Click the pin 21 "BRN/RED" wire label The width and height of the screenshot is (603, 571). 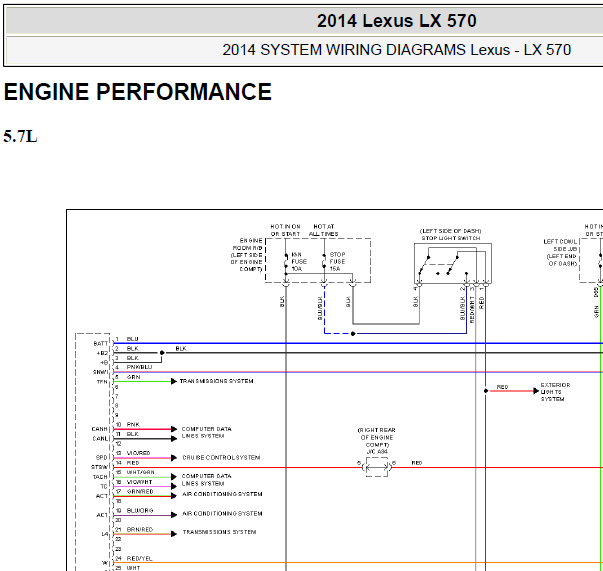[x=140, y=529]
